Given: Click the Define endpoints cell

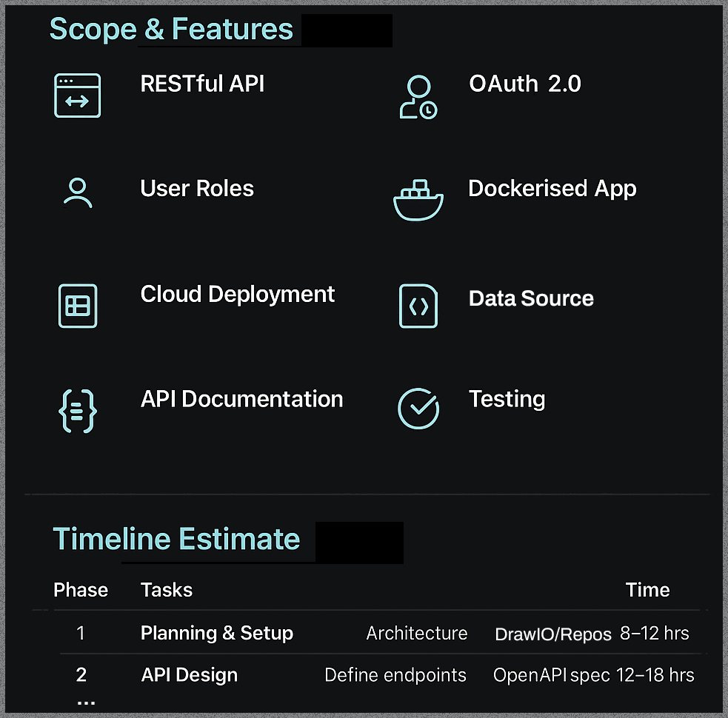Looking at the screenshot, I should [x=395, y=675].
